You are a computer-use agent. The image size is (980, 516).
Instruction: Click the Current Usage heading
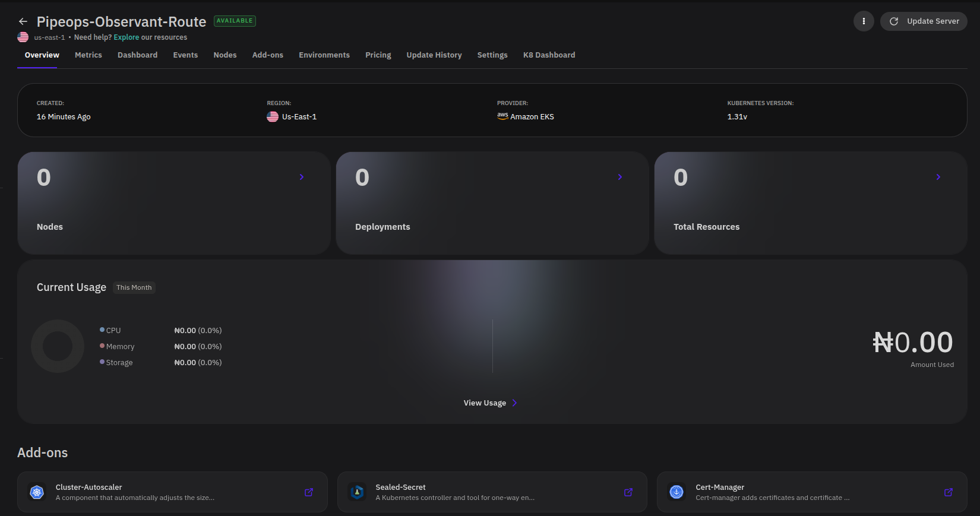[x=71, y=287]
